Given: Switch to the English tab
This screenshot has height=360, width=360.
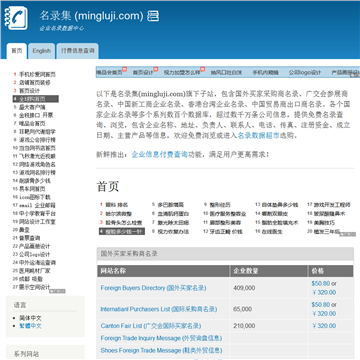Looking at the screenshot, I should (x=42, y=51).
